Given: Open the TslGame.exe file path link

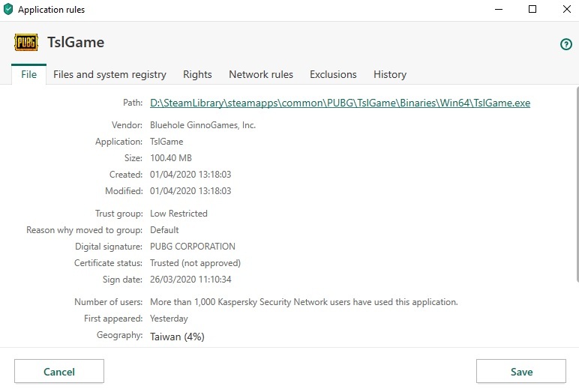Looking at the screenshot, I should click(340, 103).
